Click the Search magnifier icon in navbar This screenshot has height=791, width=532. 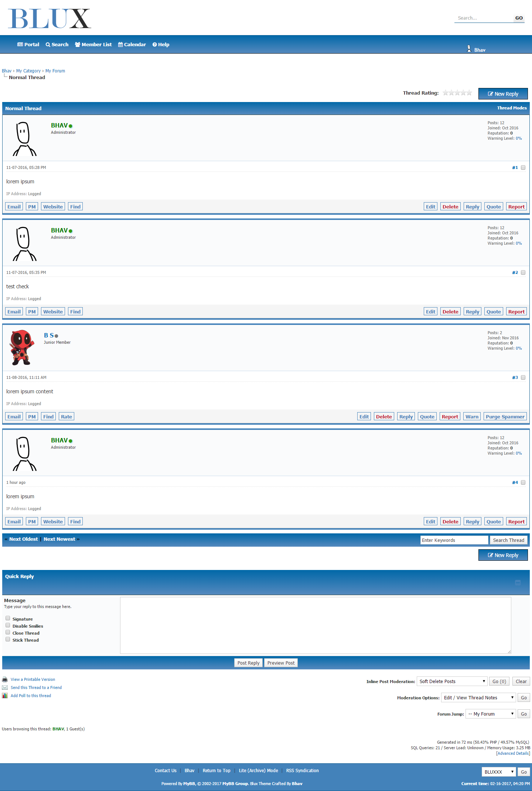[x=48, y=45]
